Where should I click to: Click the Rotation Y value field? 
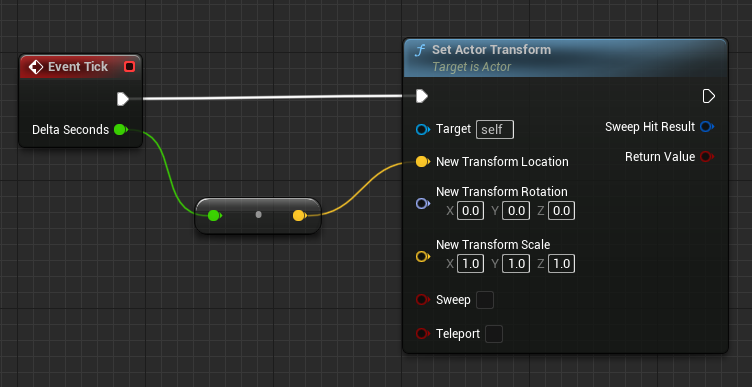pos(516,211)
